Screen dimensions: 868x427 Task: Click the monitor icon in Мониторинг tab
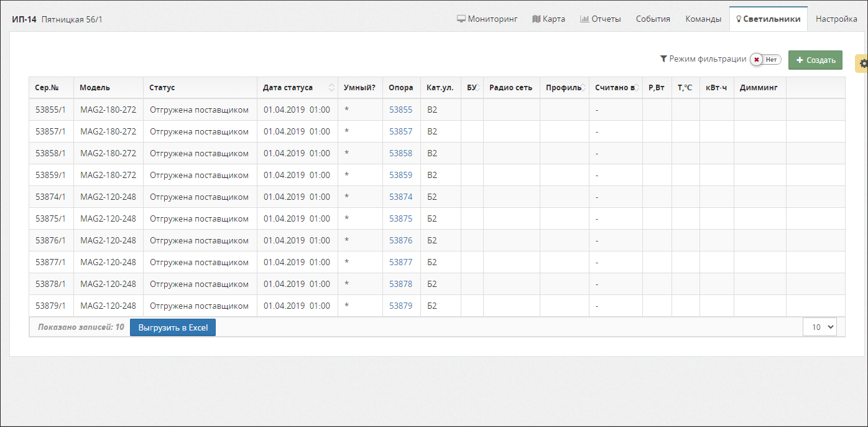click(x=461, y=19)
